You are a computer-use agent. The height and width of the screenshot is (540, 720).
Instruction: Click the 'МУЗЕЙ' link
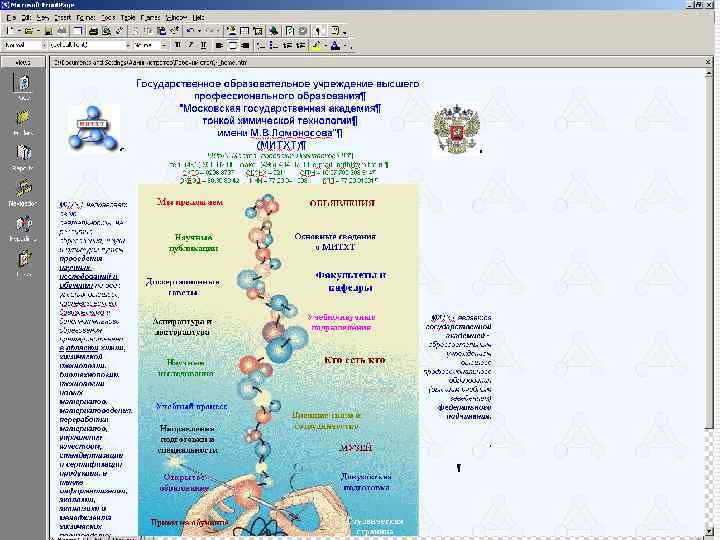355,447
